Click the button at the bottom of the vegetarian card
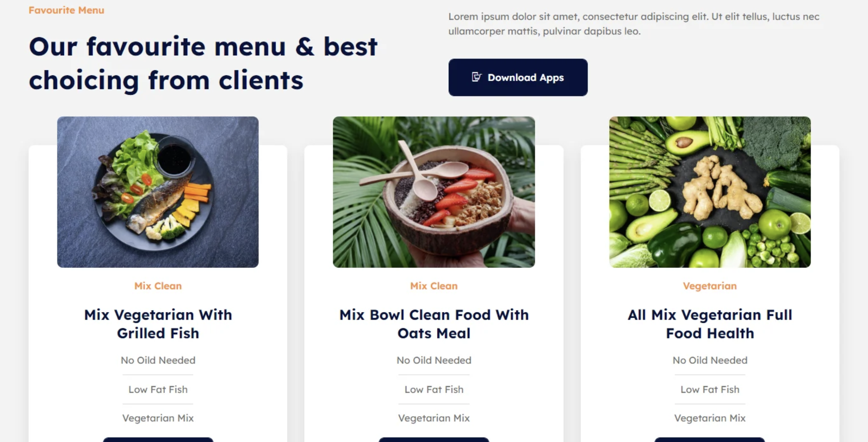The width and height of the screenshot is (868, 442). [710, 440]
